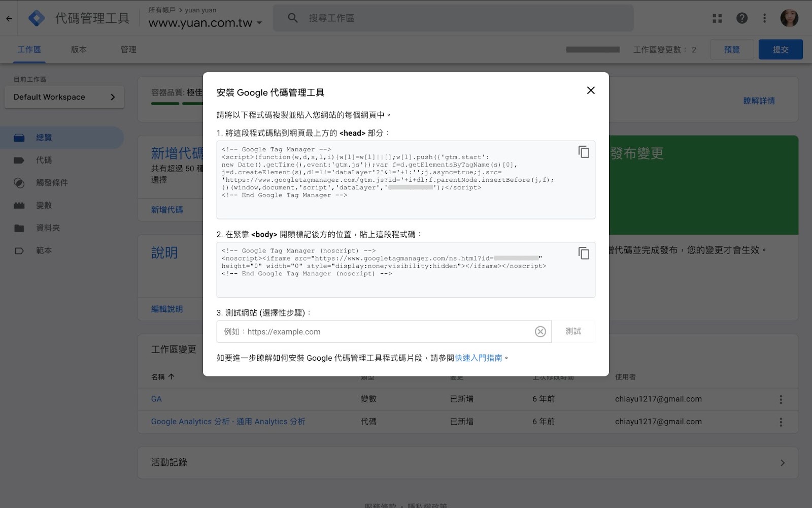Open the three-dot more options menu in header
The height and width of the screenshot is (508, 812).
tap(764, 18)
